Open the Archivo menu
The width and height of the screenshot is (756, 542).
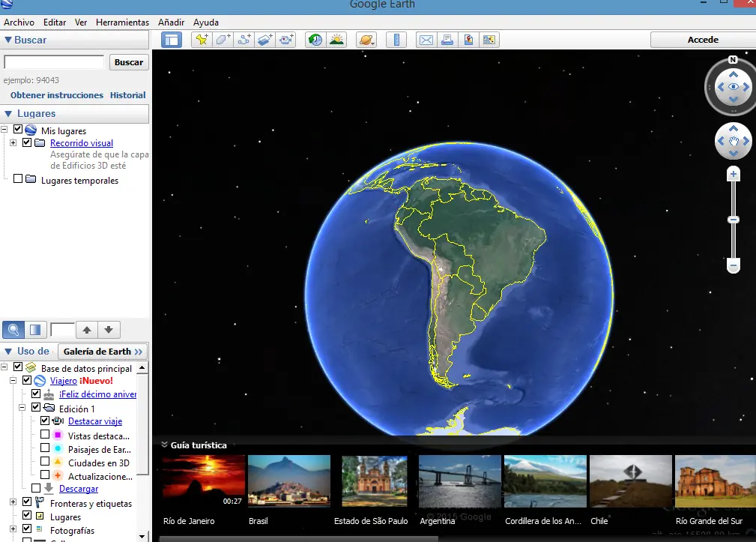click(x=19, y=22)
